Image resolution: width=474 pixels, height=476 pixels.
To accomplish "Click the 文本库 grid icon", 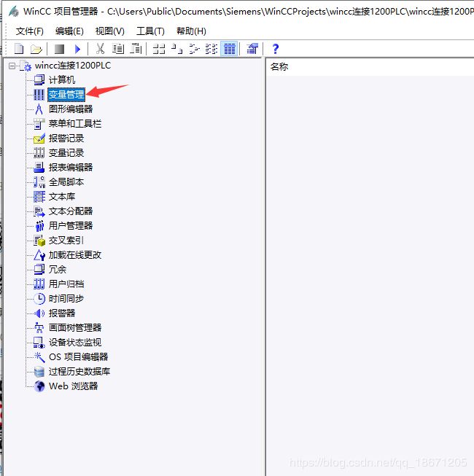I will click(x=39, y=196).
